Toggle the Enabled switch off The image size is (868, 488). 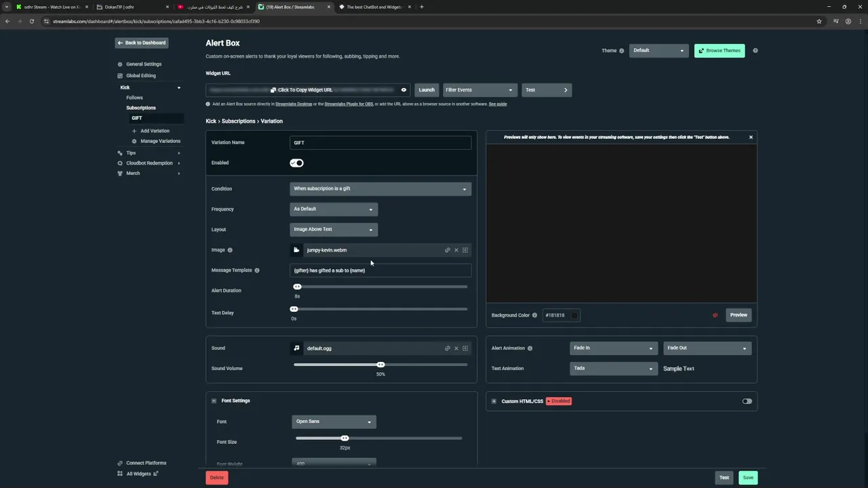tap(296, 163)
